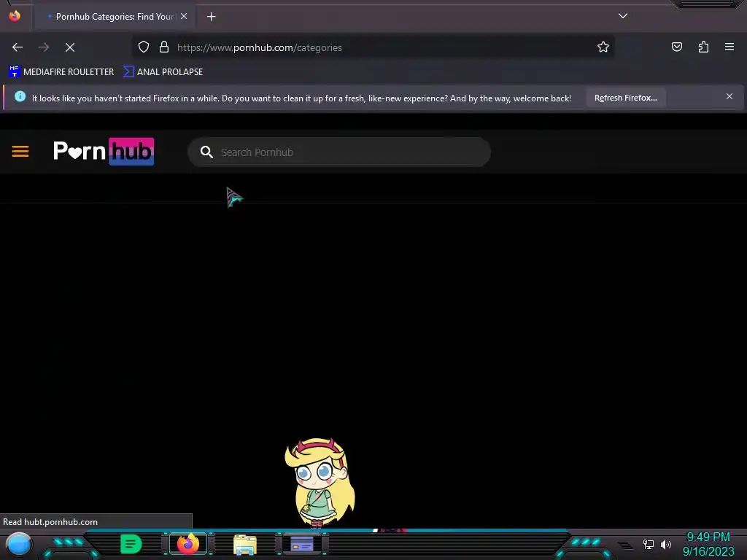
Task: Open File Explorer from the taskbar
Action: (245, 545)
